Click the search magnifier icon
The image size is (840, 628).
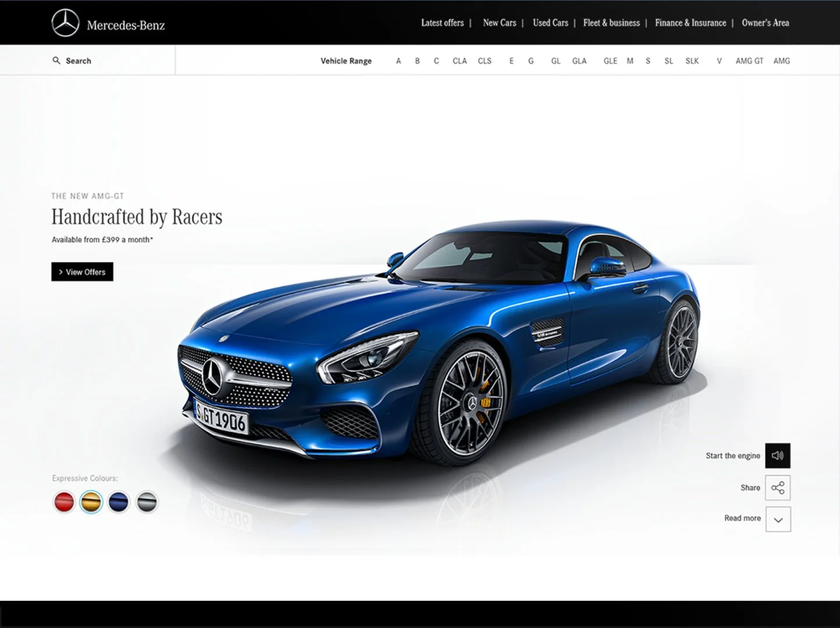click(56, 60)
